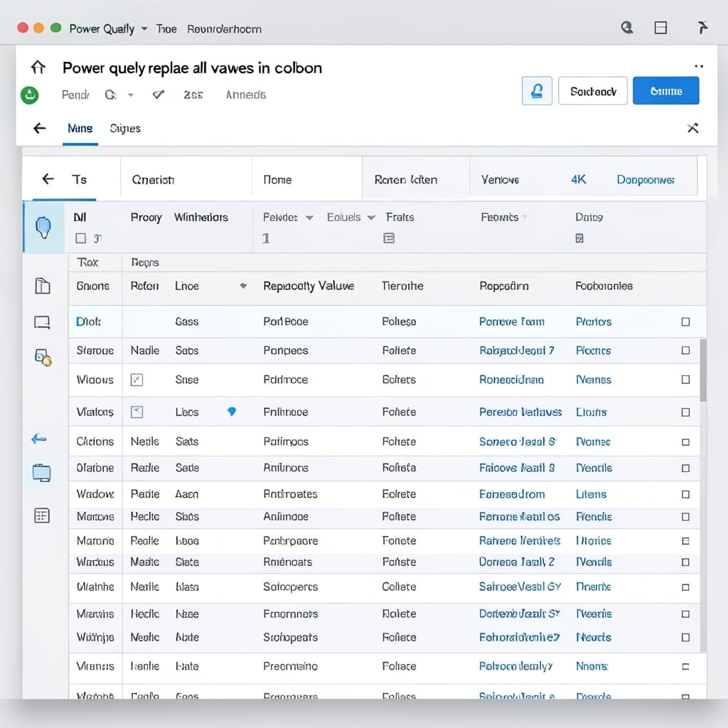728x728 pixels.
Task: Close panel with the X icon
Action: [692, 128]
